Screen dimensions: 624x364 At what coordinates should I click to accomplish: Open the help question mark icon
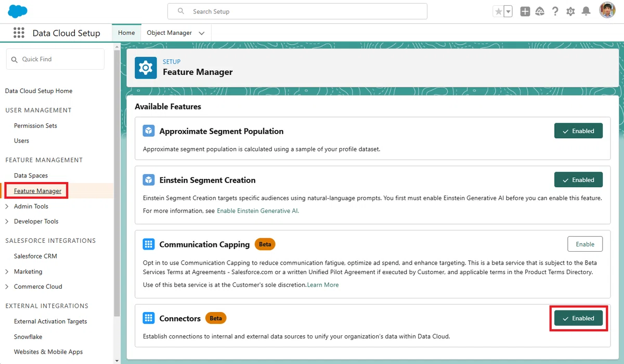pyautogui.click(x=555, y=11)
